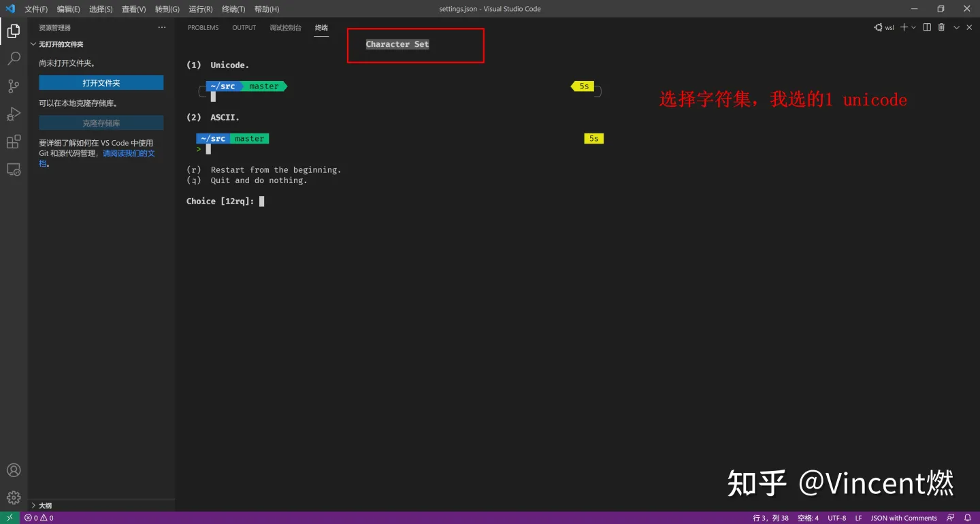This screenshot has height=524, width=980.
Task: Switch to the 调试控制台 tab
Action: click(285, 28)
